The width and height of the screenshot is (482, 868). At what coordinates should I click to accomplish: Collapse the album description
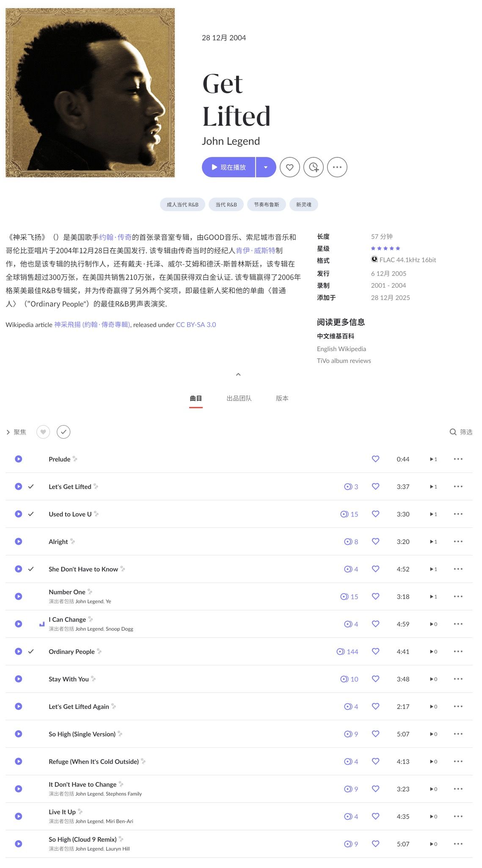point(238,374)
